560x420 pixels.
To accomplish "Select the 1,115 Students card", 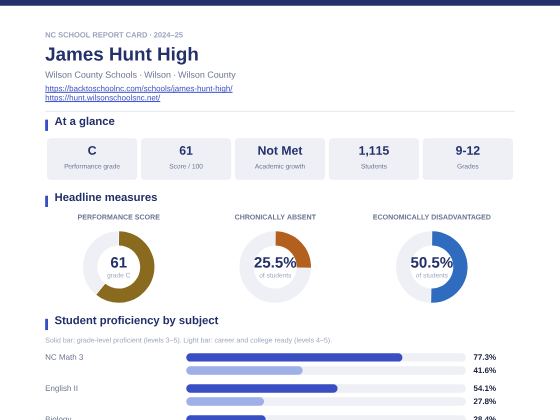I will (x=374, y=159).
